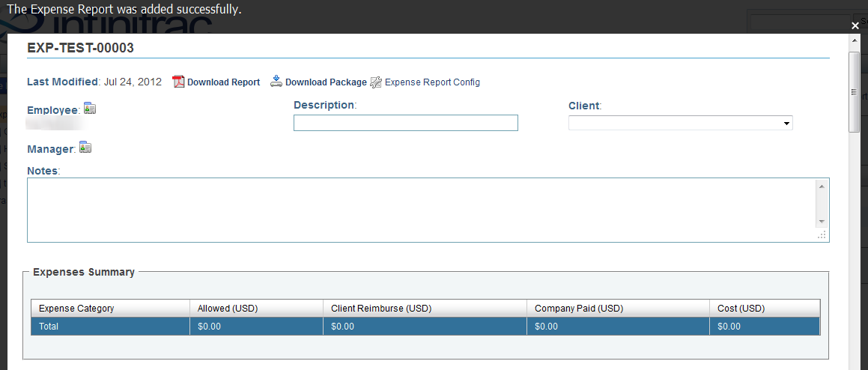Click inside the Notes text area
Screen dimensions: 868x370
tap(428, 210)
